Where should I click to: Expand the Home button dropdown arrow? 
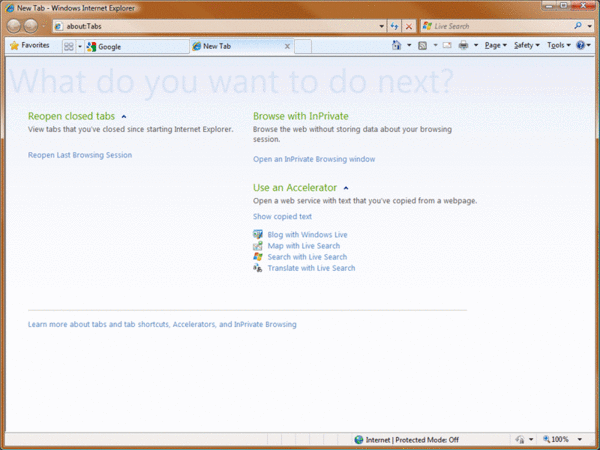click(409, 45)
